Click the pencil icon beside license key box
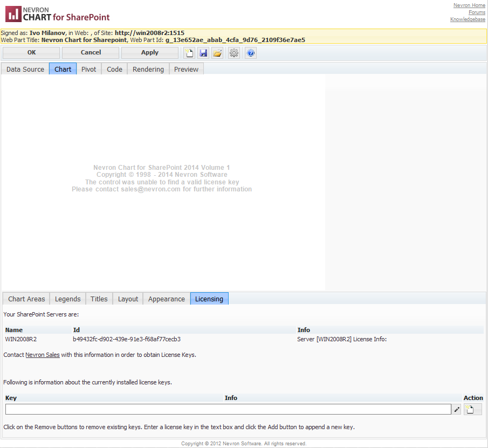 pyautogui.click(x=457, y=410)
